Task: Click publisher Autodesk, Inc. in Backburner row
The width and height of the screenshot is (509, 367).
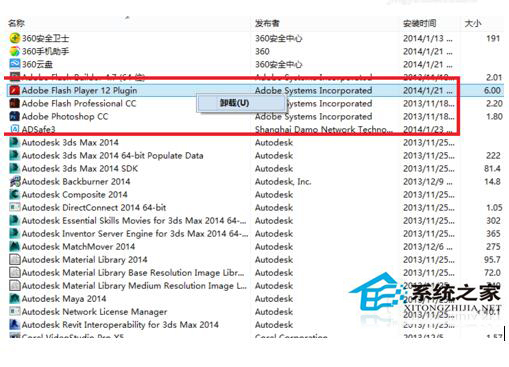Action: pyautogui.click(x=283, y=181)
